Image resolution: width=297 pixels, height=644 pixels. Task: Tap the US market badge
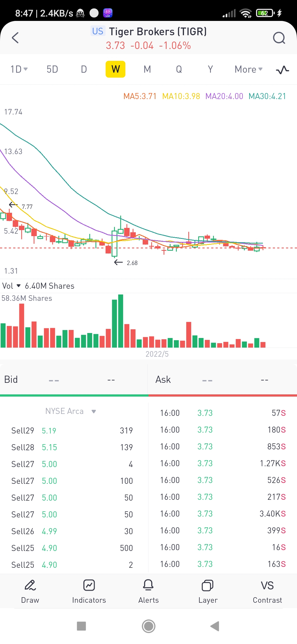tap(98, 31)
